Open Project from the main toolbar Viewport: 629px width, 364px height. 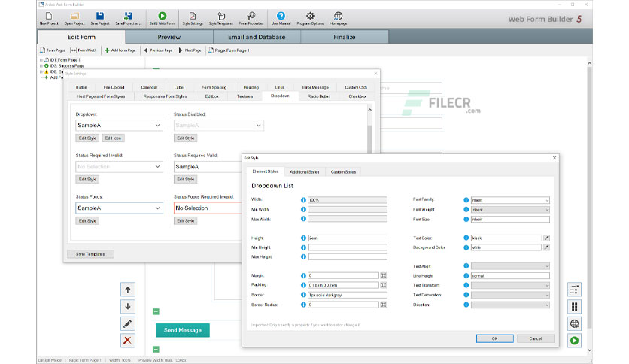(74, 19)
